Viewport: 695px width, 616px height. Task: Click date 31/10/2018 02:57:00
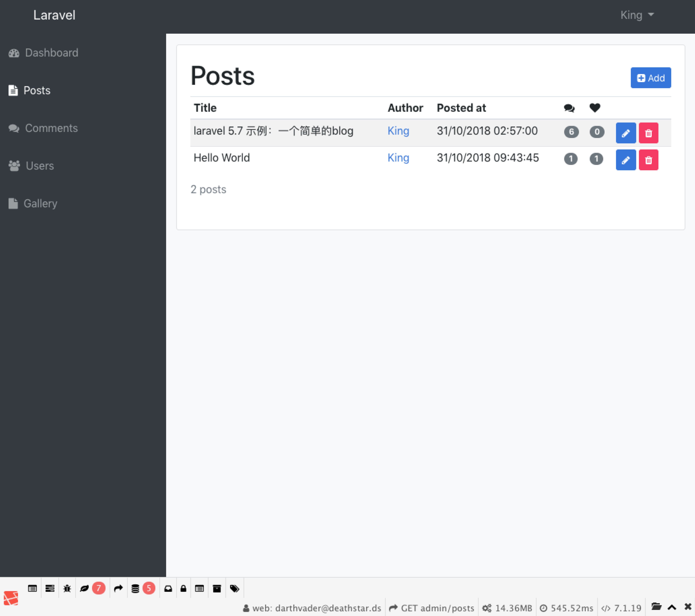coord(487,131)
